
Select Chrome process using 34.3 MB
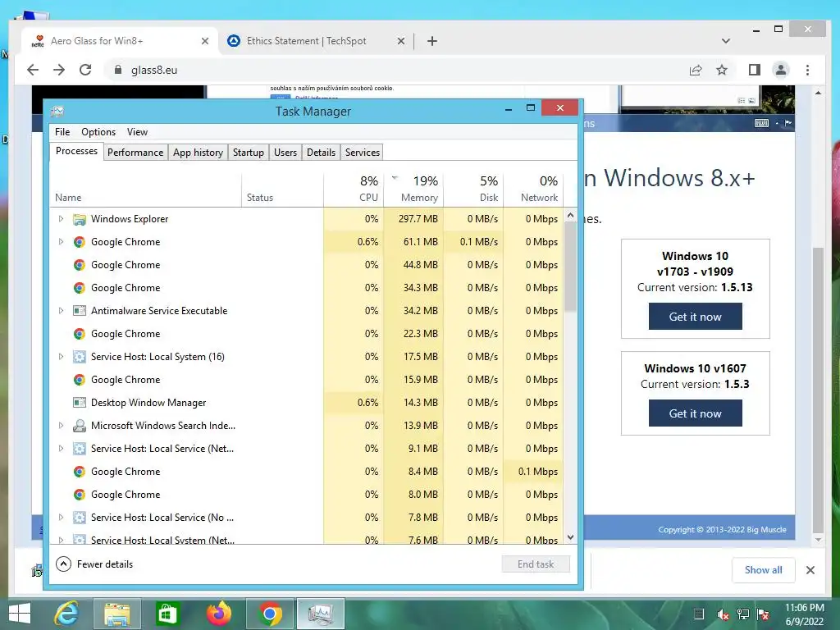pos(307,288)
